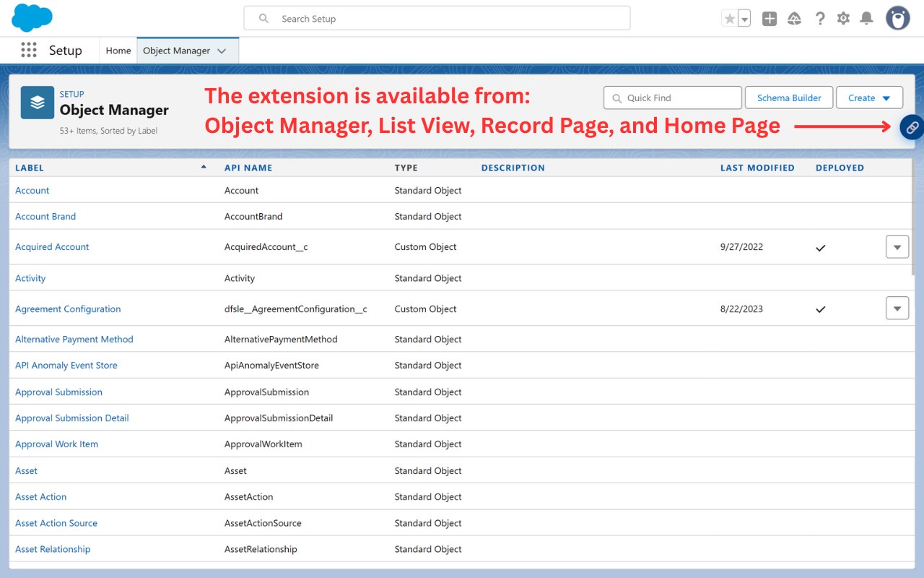The width and height of the screenshot is (924, 578).
Task: Click the table vertical scrollbar
Action: click(x=914, y=217)
